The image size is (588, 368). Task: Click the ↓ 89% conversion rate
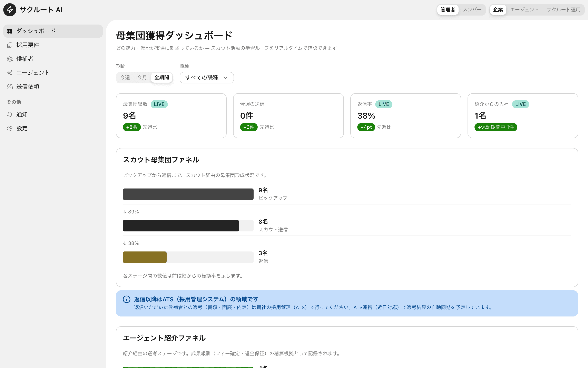point(131,212)
